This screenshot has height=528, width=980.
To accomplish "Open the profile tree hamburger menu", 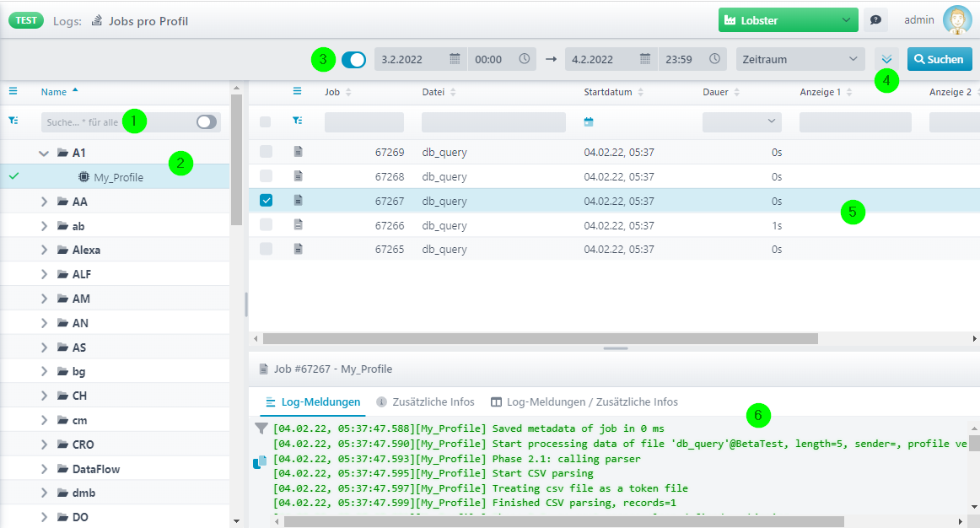I will pyautogui.click(x=13, y=91).
